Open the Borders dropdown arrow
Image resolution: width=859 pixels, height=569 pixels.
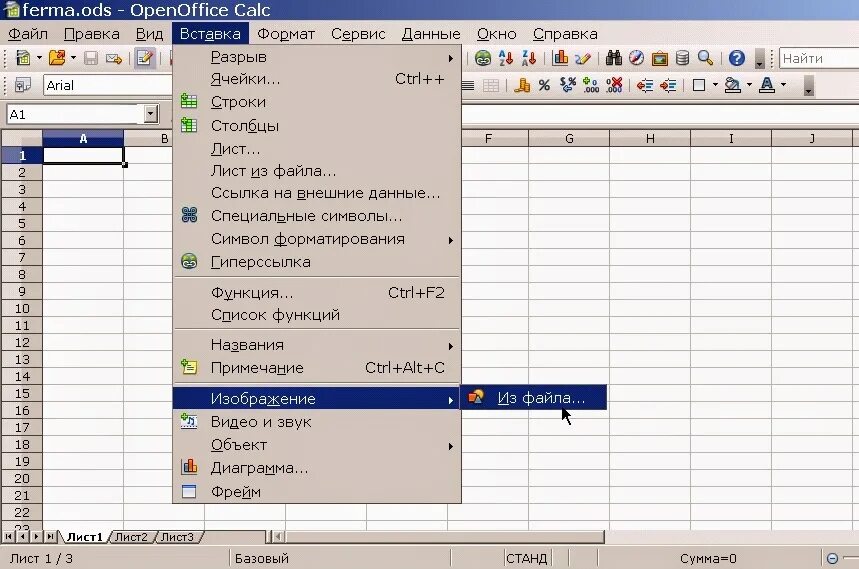[x=715, y=85]
